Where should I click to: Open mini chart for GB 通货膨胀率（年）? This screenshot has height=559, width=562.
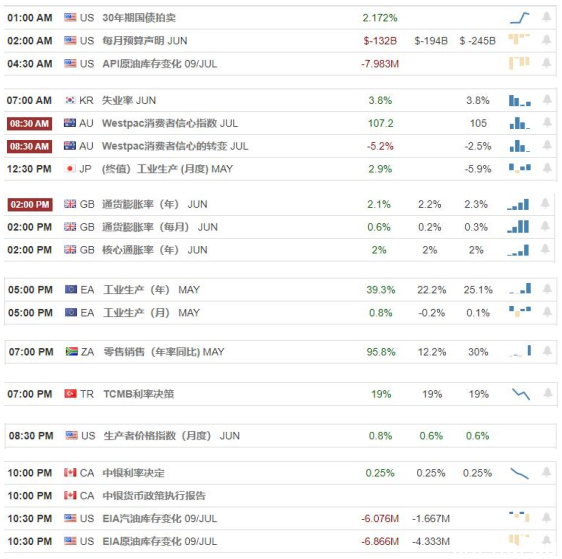click(518, 205)
